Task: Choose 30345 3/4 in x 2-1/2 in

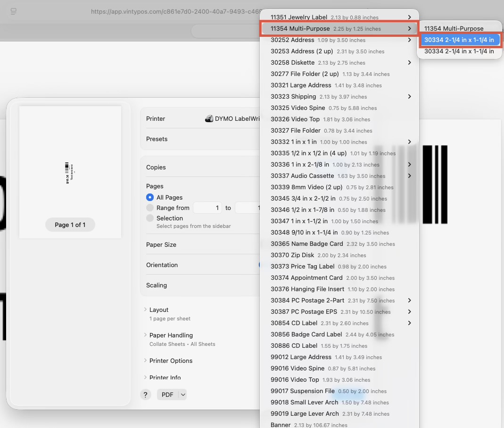Action: [x=339, y=199]
